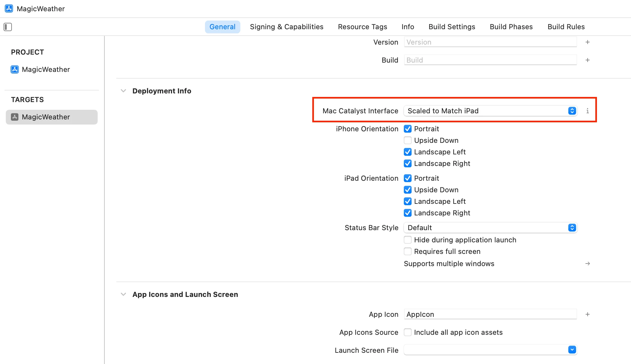Open the Build Phases tab
Screen dimensions: 631x364
coord(511,27)
